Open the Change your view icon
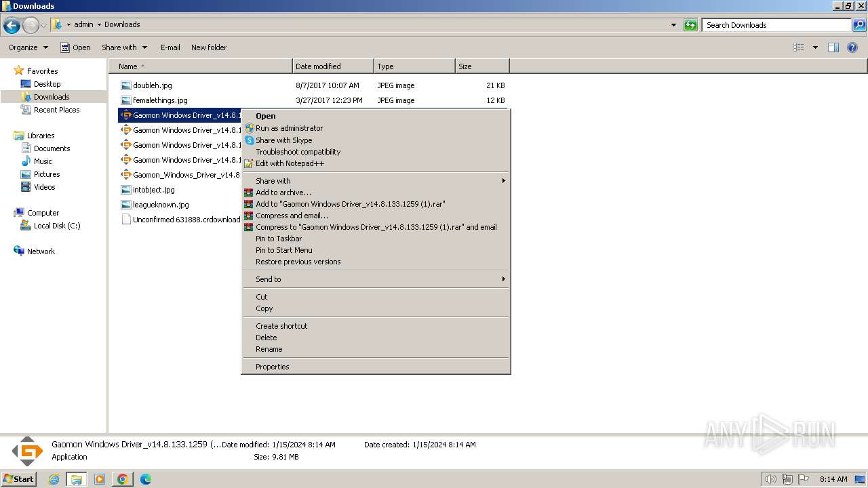This screenshot has width=868, height=488. pos(799,47)
